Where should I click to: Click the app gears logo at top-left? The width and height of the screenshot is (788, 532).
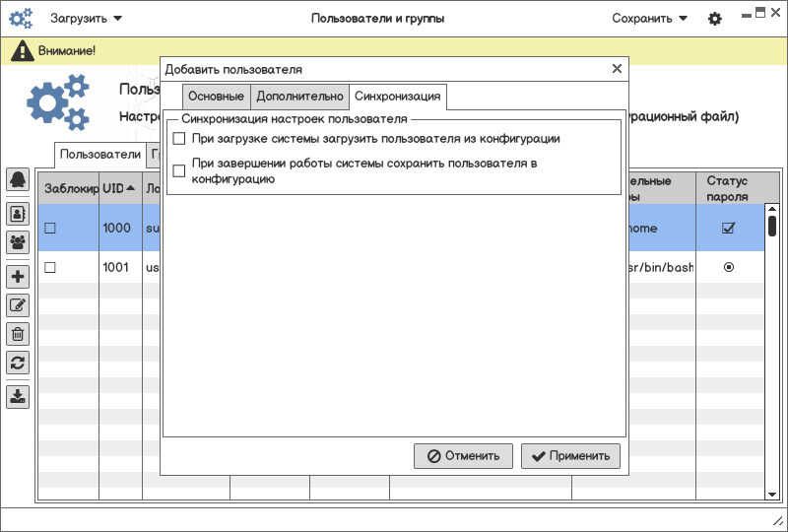[x=21, y=19]
